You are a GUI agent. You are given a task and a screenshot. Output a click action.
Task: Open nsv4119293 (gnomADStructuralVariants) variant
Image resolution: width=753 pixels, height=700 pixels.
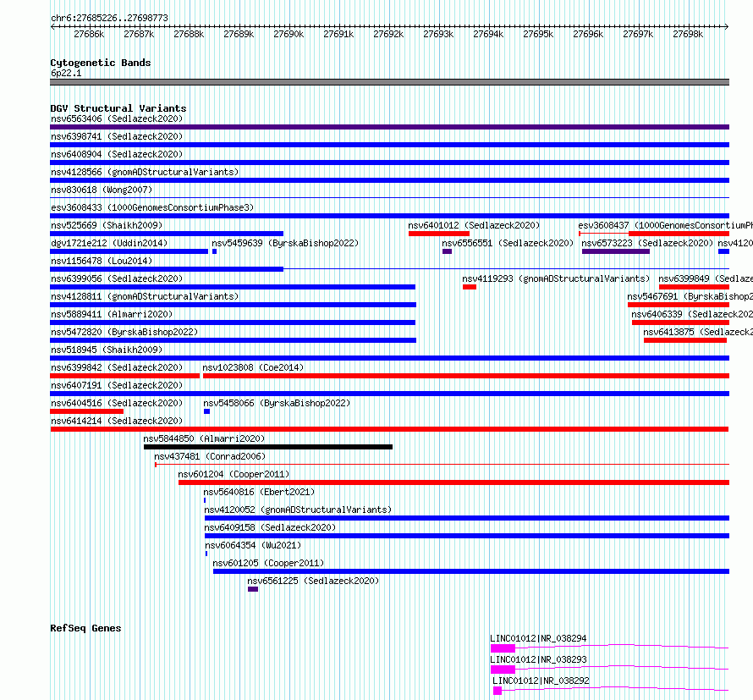(x=556, y=278)
